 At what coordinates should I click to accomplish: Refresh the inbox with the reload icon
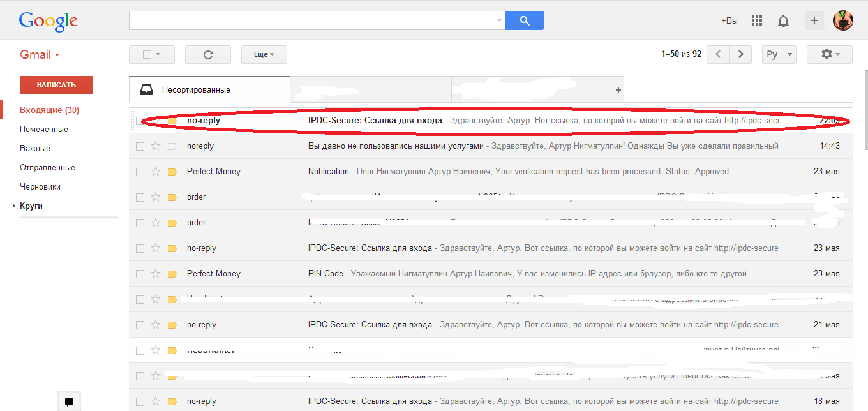tap(208, 55)
